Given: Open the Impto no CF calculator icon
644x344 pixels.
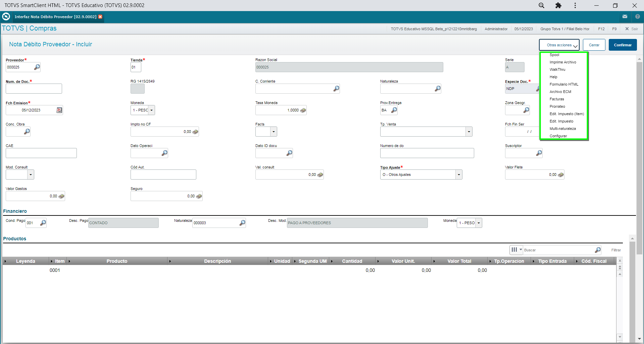Looking at the screenshot, I should coord(195,132).
